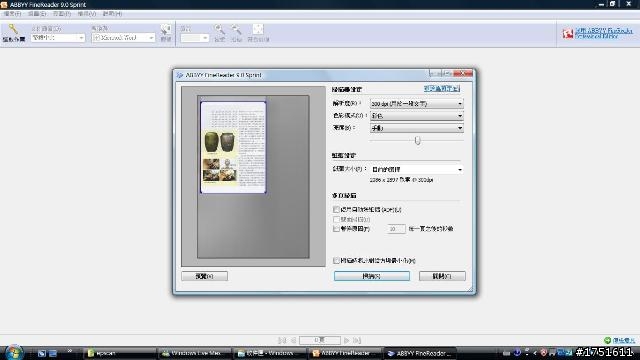Switch to the epscan taskbar button
This screenshot has width=640, height=360.
coord(119,353)
